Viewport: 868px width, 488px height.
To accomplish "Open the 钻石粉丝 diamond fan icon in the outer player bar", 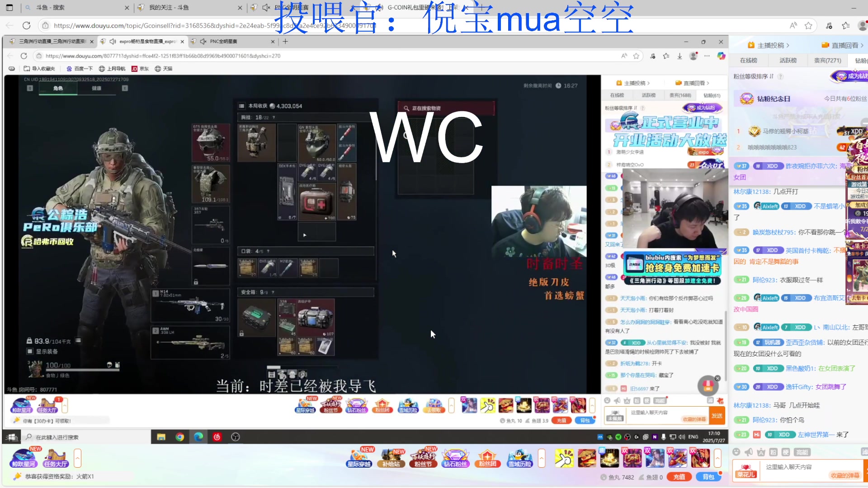I will click(455, 458).
